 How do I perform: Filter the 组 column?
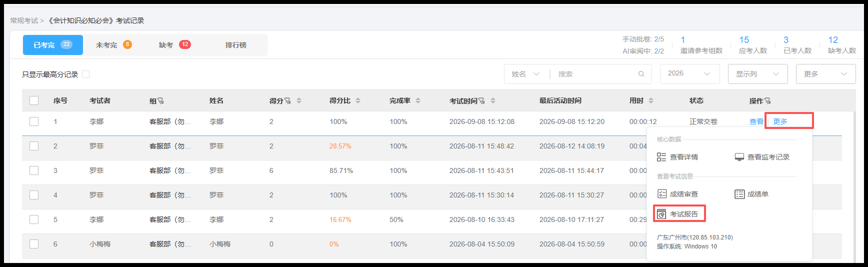pyautogui.click(x=161, y=101)
